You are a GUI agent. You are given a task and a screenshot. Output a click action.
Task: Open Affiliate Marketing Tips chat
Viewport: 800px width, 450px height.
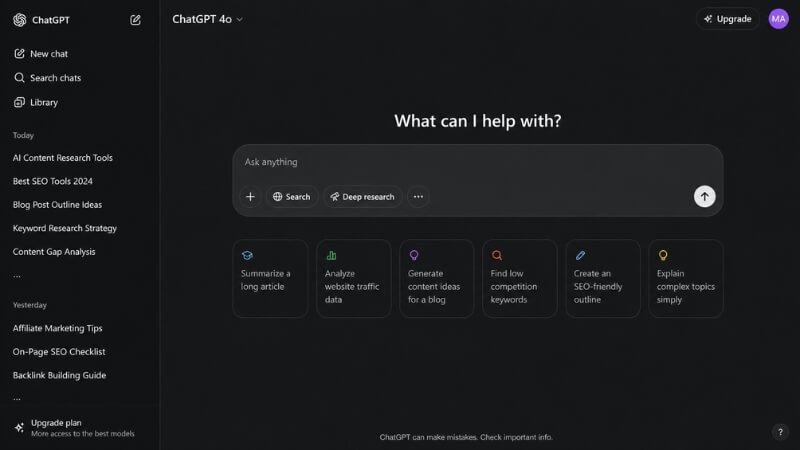tap(58, 328)
